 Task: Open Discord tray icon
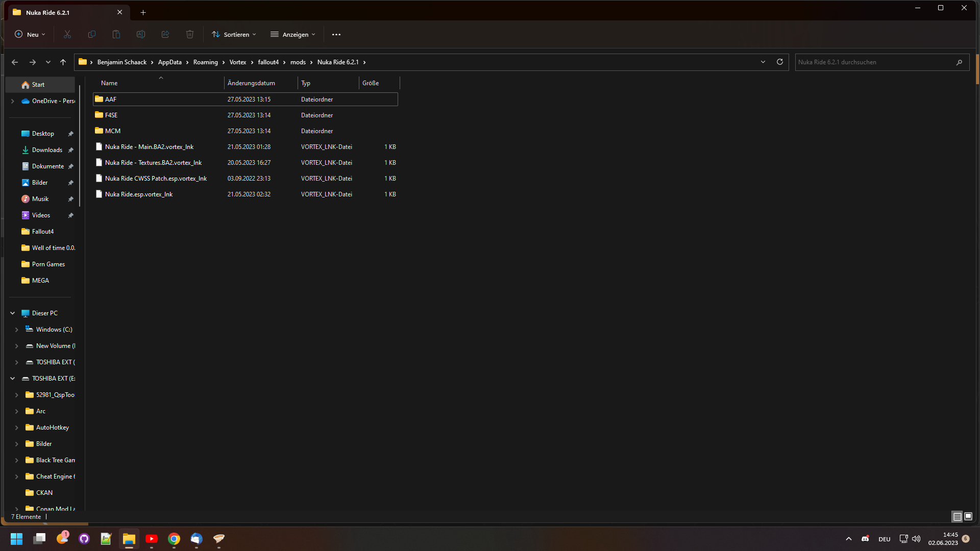point(865,539)
